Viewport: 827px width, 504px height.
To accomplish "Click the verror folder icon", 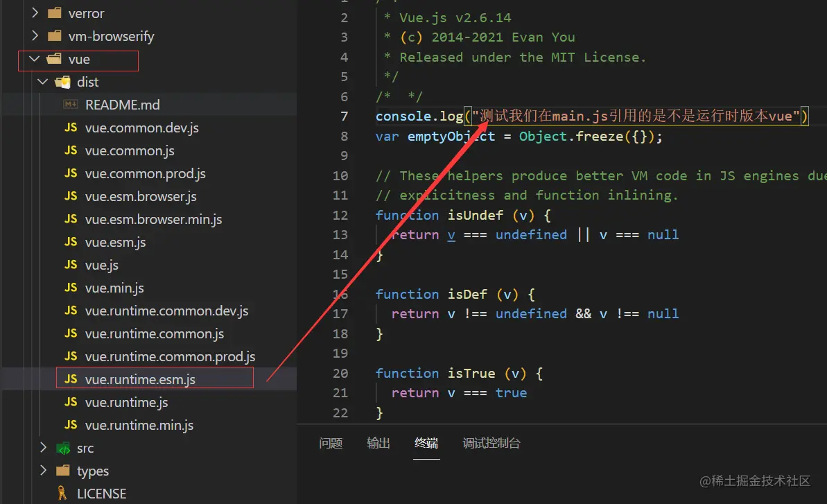I will (x=54, y=12).
